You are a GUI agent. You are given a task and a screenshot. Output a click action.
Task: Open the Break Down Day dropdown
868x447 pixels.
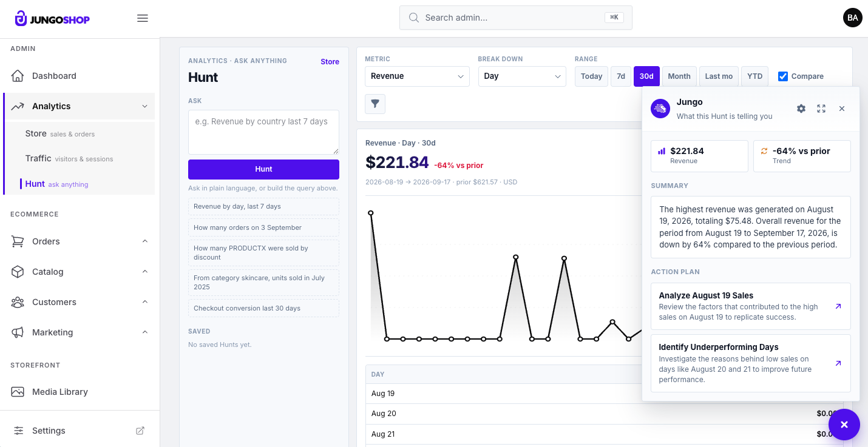pyautogui.click(x=522, y=76)
